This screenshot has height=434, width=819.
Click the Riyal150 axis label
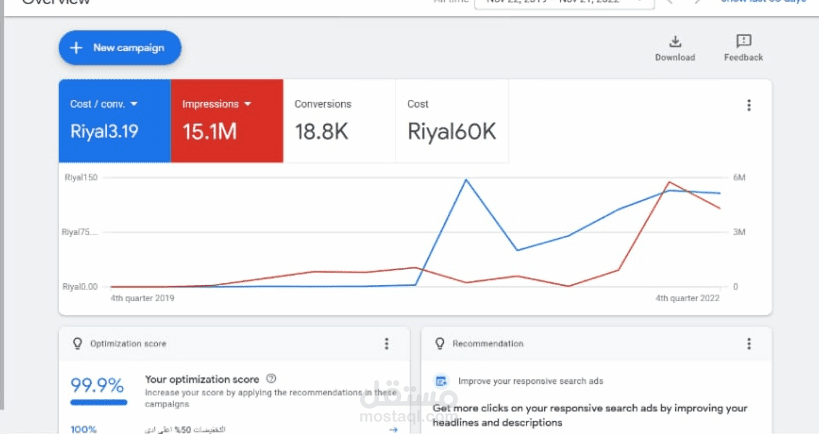[x=81, y=178]
